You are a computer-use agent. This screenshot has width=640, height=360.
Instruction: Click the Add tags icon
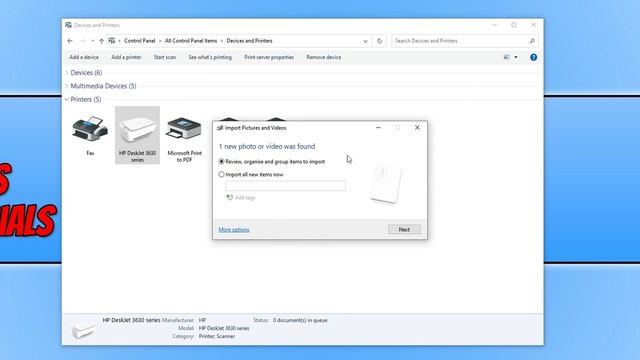[x=229, y=198]
